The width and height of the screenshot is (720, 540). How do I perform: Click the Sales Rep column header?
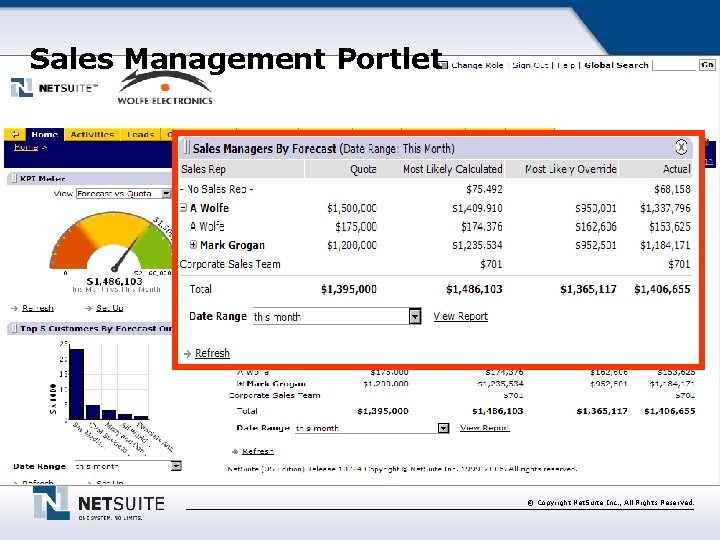coord(203,169)
